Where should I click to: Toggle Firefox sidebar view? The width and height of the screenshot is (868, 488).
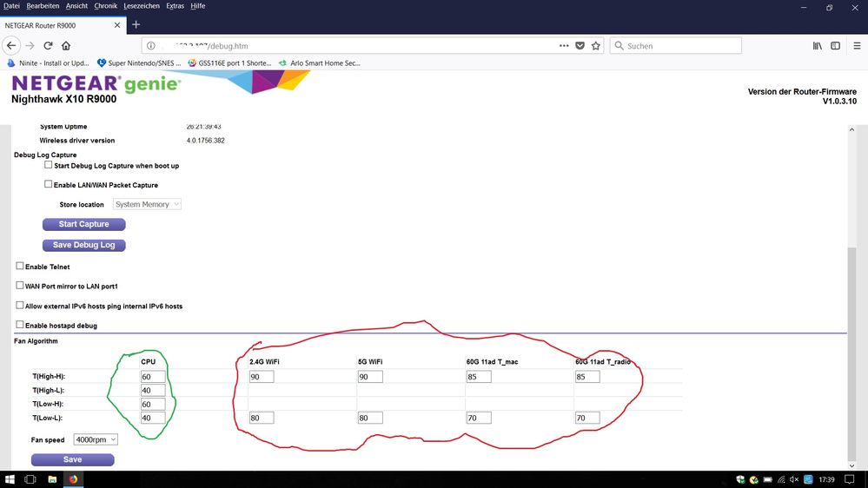(x=835, y=46)
